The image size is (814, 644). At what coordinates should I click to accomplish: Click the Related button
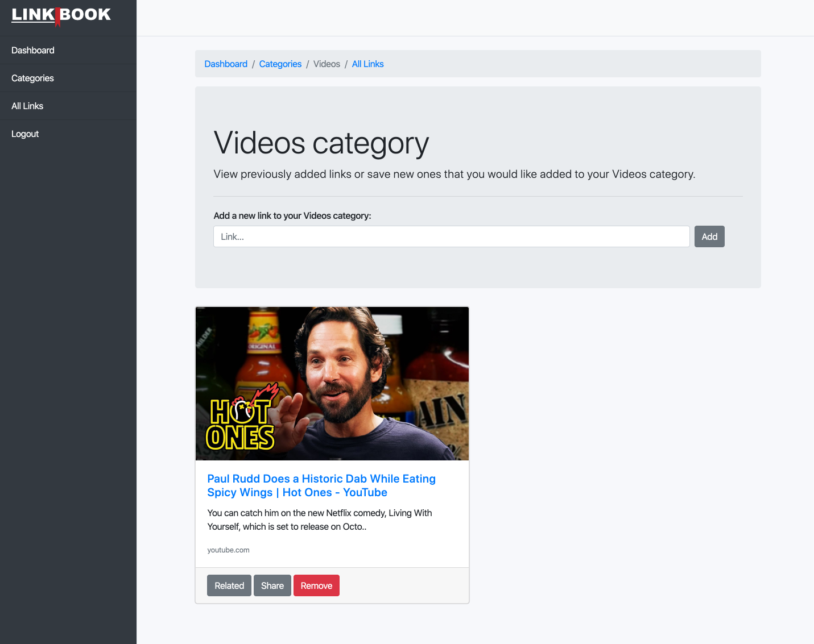click(x=229, y=585)
